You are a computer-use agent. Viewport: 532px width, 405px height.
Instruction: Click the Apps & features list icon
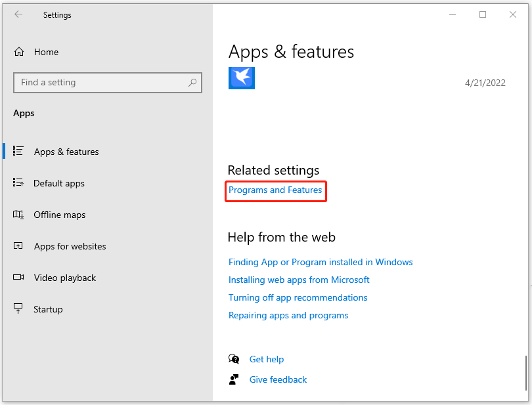(18, 151)
